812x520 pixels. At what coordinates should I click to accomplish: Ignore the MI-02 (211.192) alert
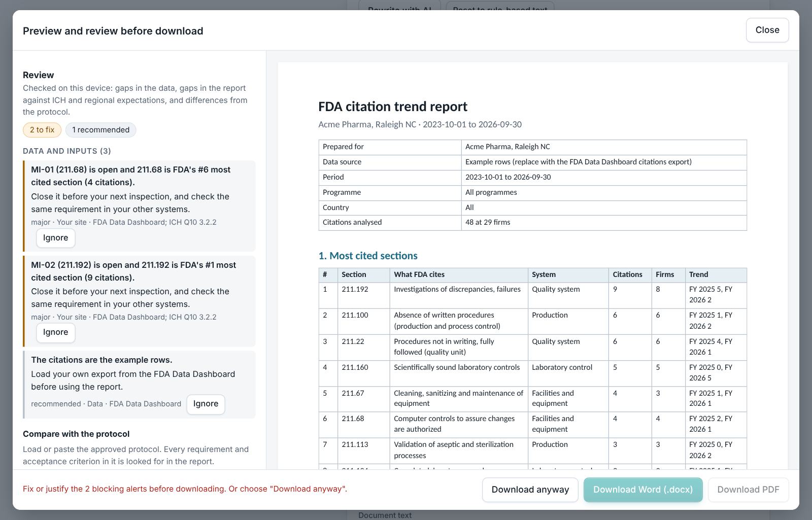point(55,332)
